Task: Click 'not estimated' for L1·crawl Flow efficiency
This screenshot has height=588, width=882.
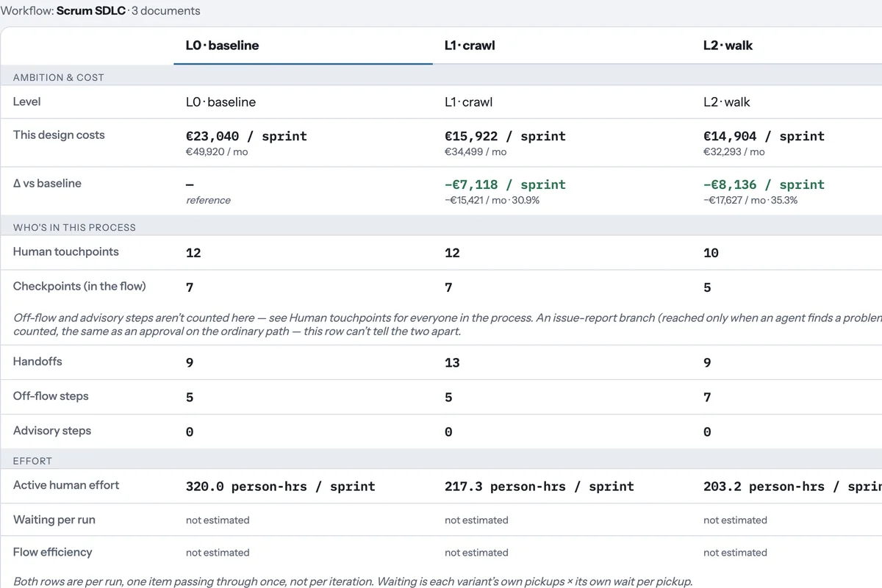Action: point(476,553)
